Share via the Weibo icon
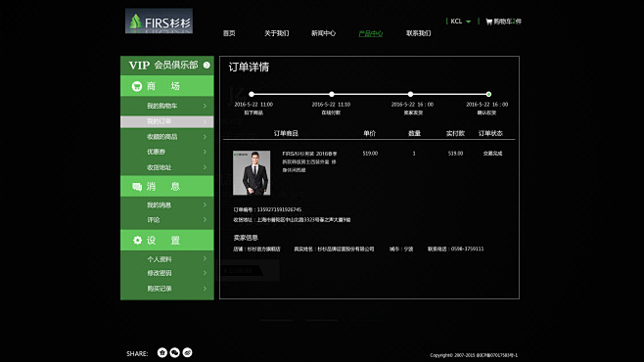The width and height of the screenshot is (644, 362). (x=187, y=352)
